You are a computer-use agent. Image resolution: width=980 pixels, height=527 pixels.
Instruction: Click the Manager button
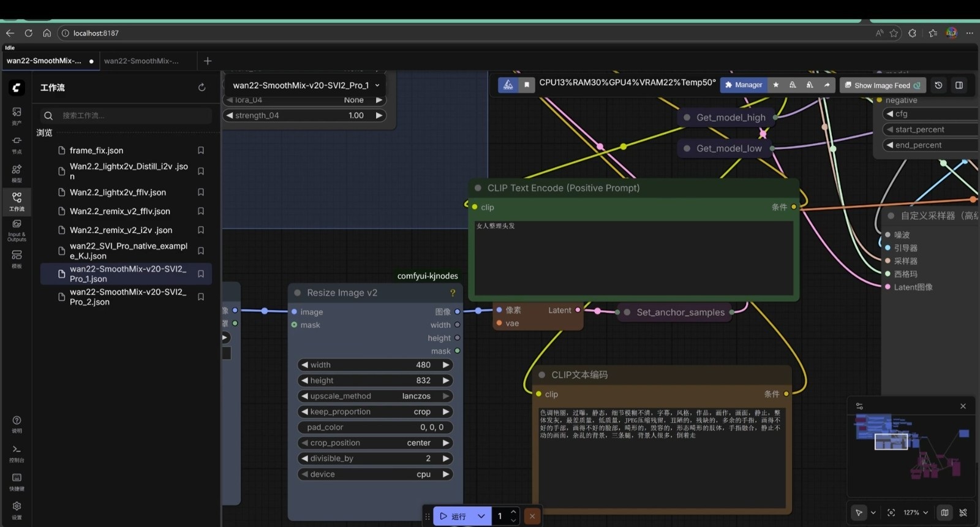743,85
